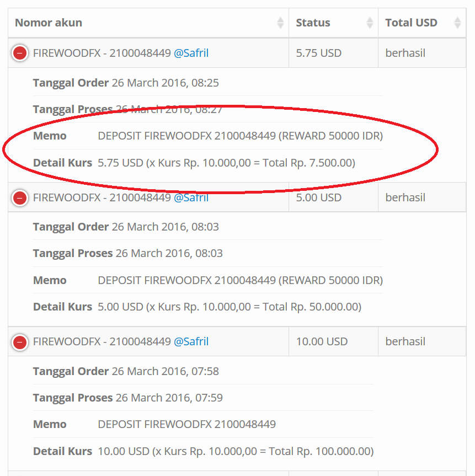The width and height of the screenshot is (475, 476).
Task: Click Detail Kurs Total Rp. 100.000.00 line
Action: [x=203, y=451]
